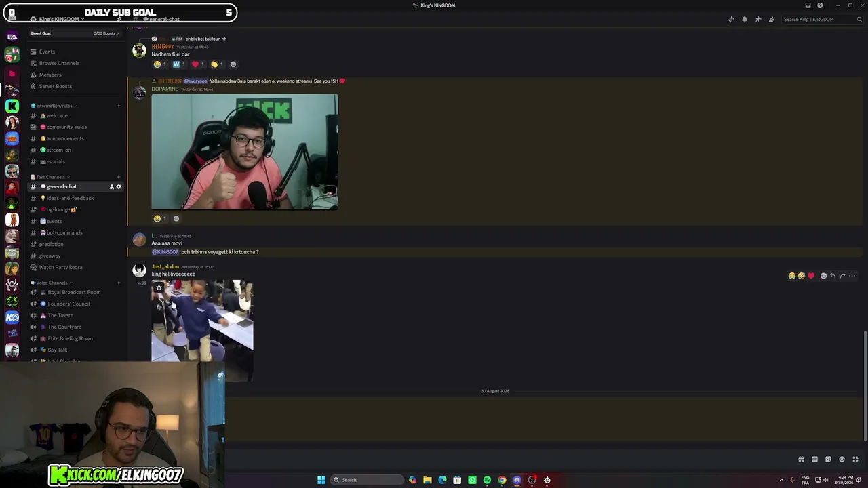The height and width of the screenshot is (488, 868).
Task: Open Server Boosts
Action: (x=75, y=86)
